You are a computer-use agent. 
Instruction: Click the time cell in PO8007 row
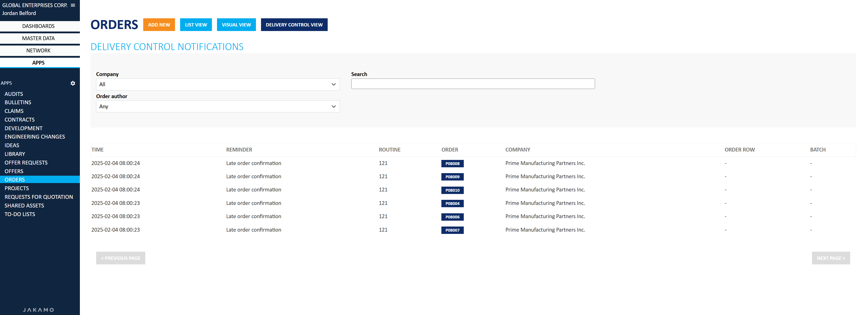pos(115,230)
